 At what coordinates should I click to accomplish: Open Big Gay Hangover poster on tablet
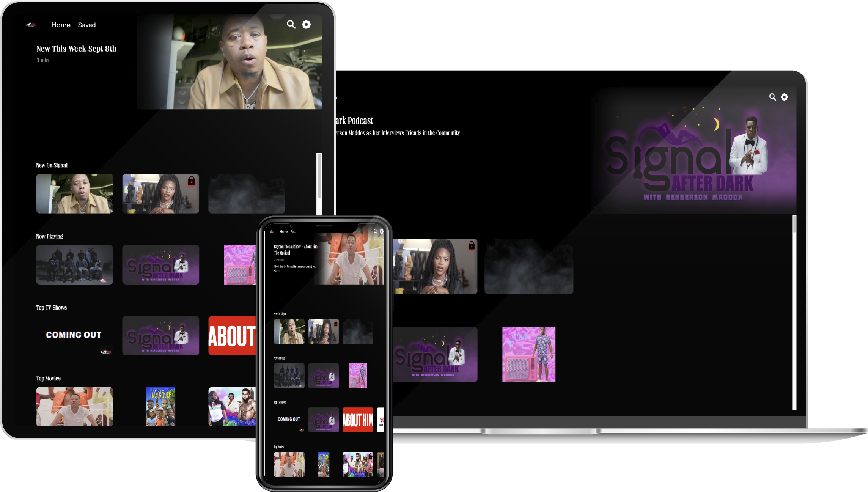pos(161,406)
